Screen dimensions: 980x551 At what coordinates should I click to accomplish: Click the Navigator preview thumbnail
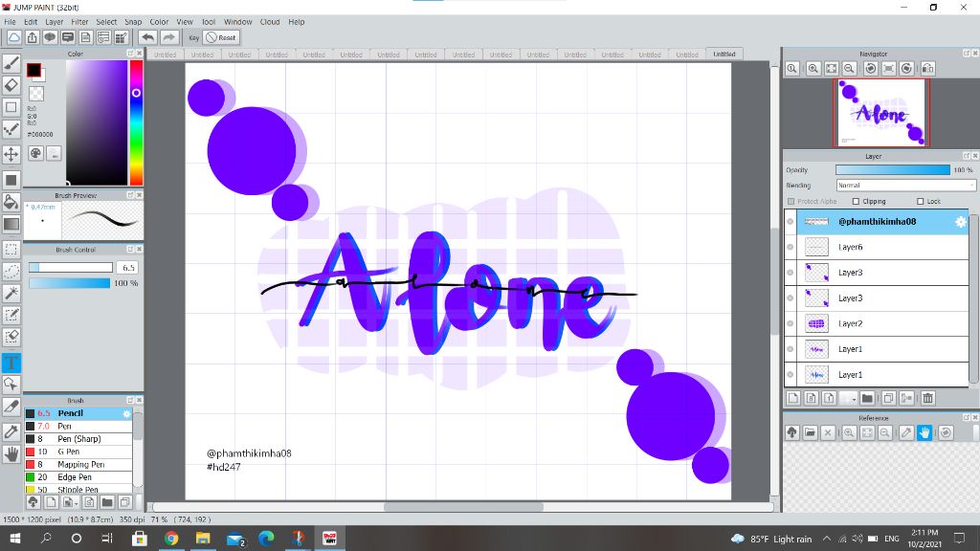pyautogui.click(x=881, y=113)
